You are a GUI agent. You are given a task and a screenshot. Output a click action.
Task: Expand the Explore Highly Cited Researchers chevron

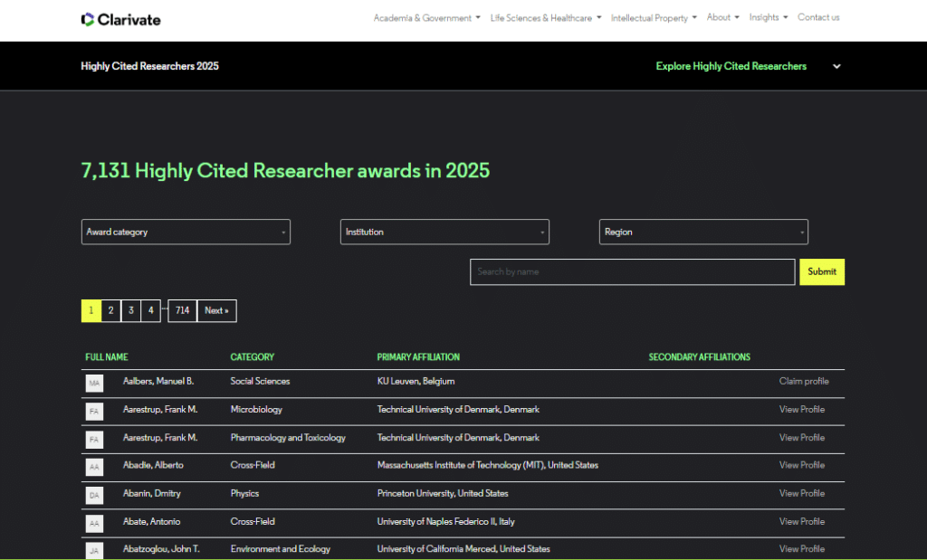pyautogui.click(x=836, y=67)
